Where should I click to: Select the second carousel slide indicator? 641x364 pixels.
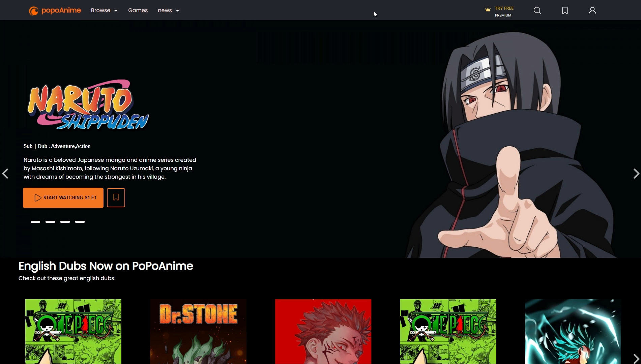50,222
